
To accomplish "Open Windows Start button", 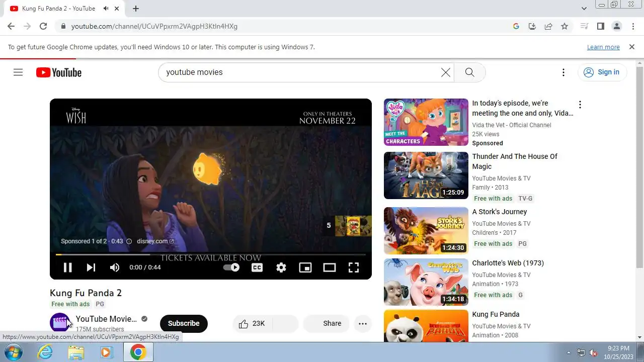I will point(13,352).
